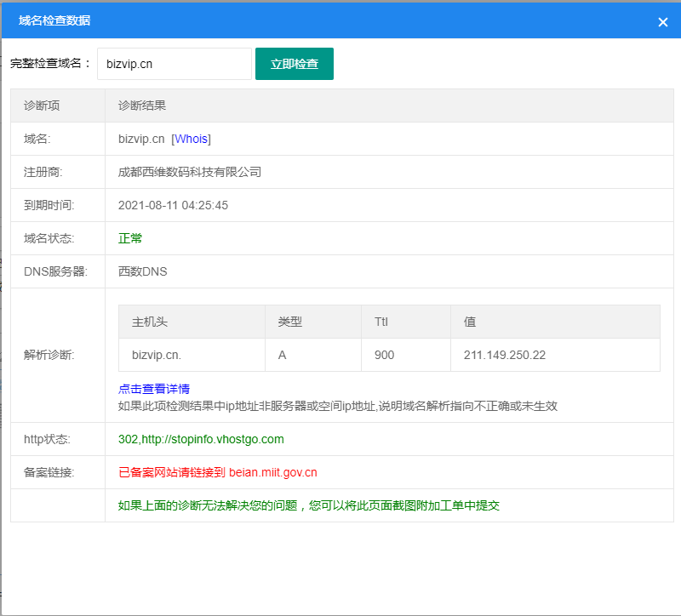Click the stopinfo.vhostgo.com http status text
The image size is (681, 616).
[201, 439]
